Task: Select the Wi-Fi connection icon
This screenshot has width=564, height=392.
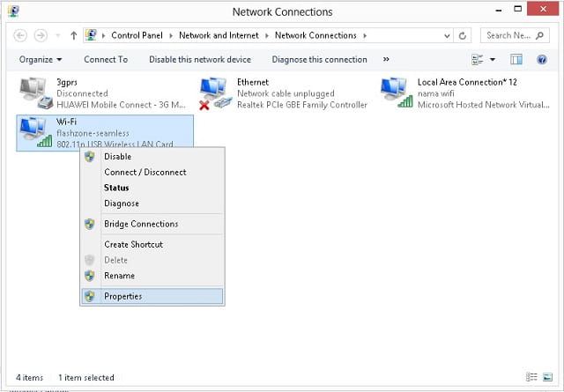Action: pyautogui.click(x=35, y=132)
